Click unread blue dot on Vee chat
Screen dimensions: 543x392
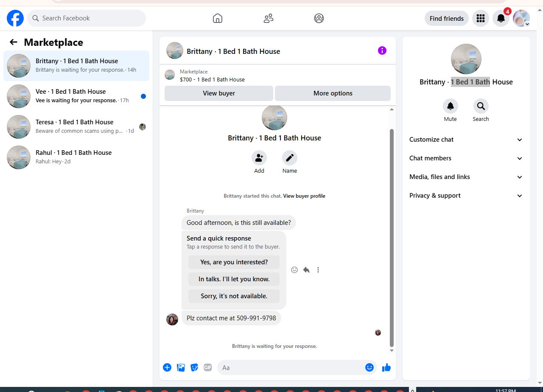143,96
